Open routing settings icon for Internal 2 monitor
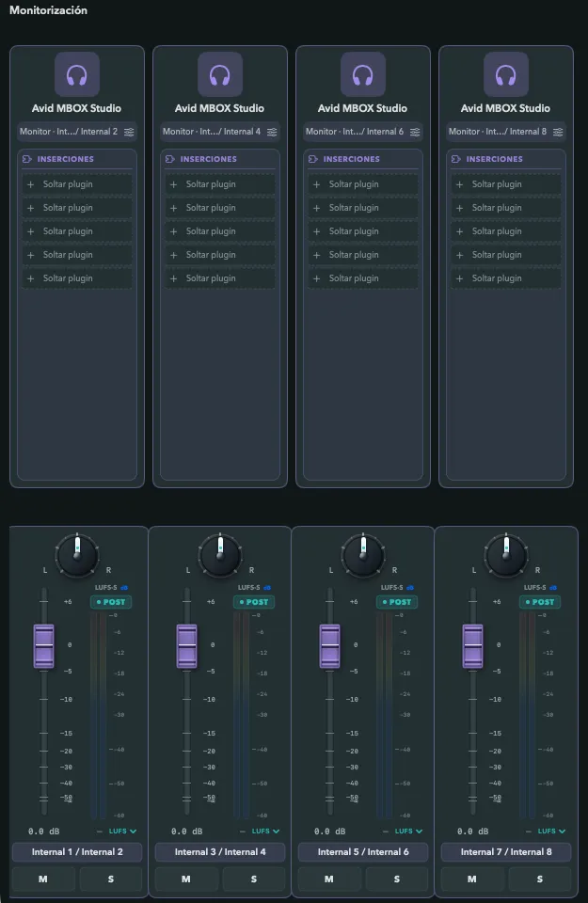588x903 pixels. (x=129, y=132)
